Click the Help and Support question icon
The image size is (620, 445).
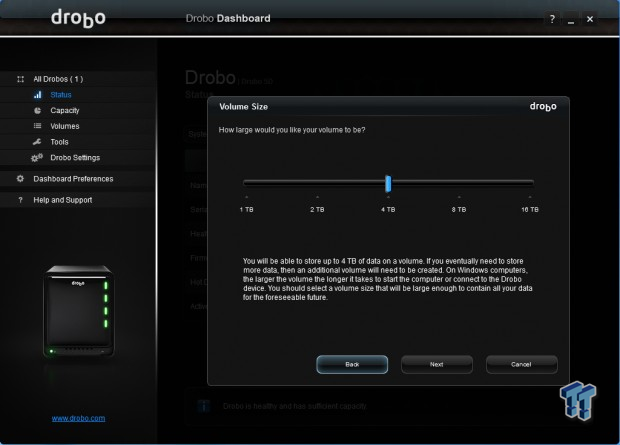pos(21,200)
